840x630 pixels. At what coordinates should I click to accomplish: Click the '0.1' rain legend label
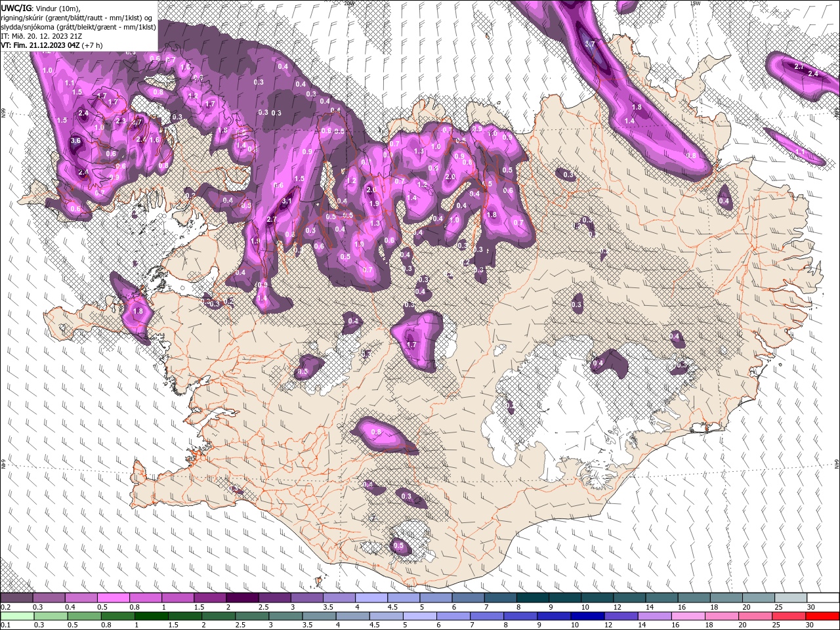(6, 625)
